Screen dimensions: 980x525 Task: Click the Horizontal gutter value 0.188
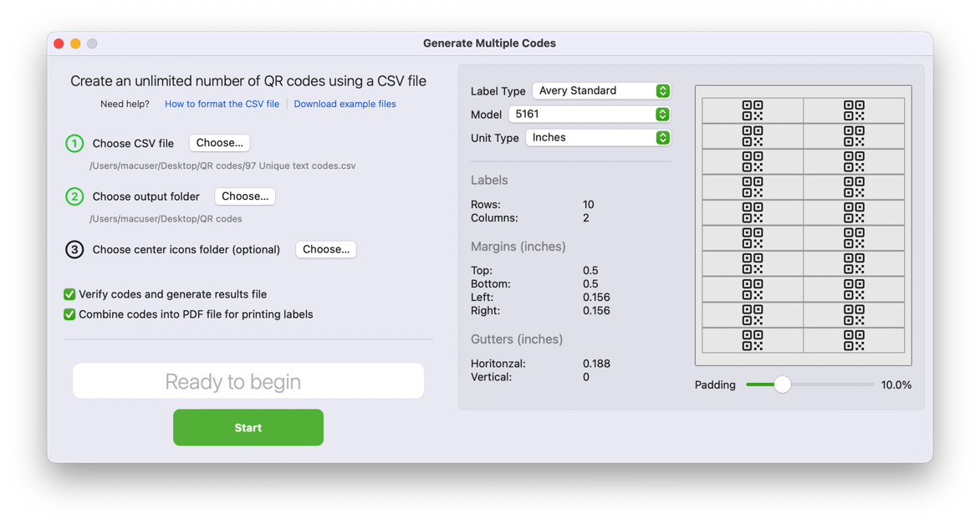click(x=596, y=364)
